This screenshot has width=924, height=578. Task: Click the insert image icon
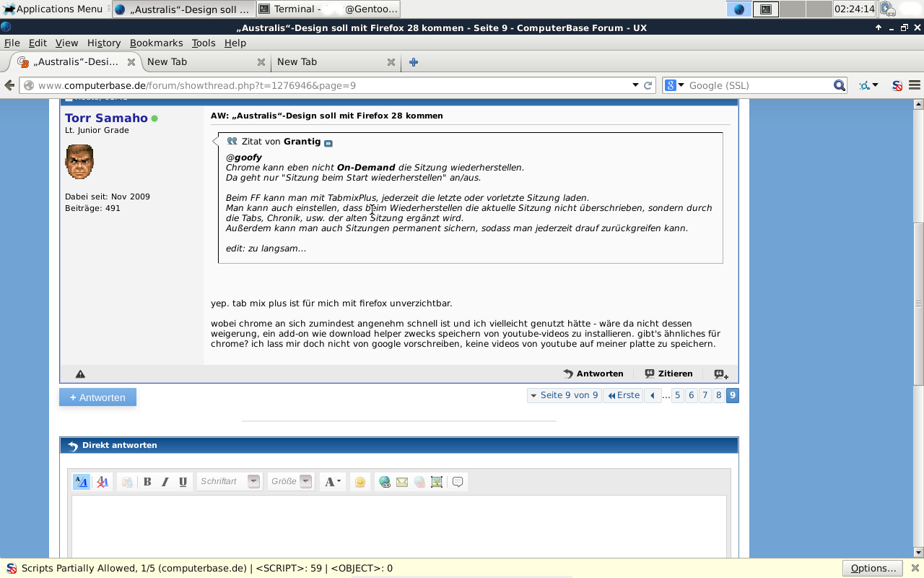(x=437, y=482)
